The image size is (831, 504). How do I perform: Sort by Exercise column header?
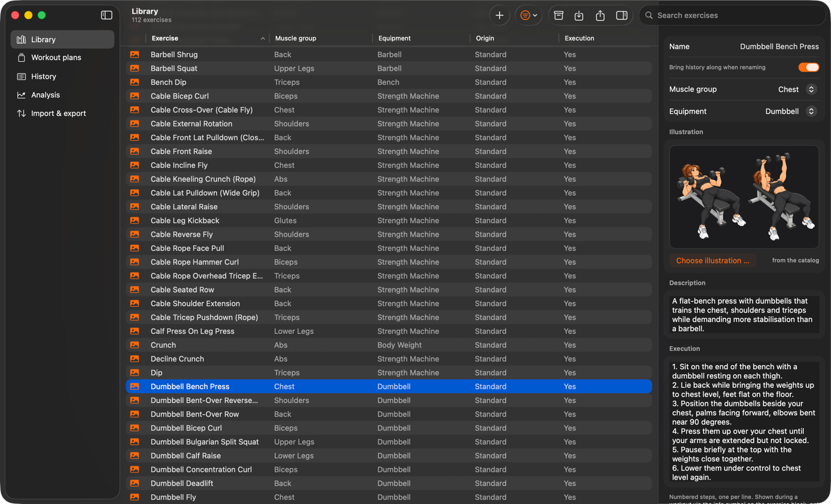tap(207, 38)
